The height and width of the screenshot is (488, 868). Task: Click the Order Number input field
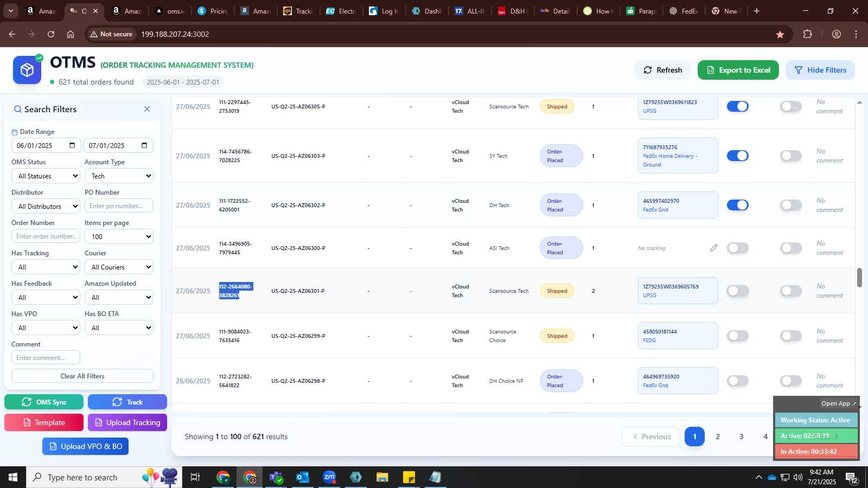point(46,236)
